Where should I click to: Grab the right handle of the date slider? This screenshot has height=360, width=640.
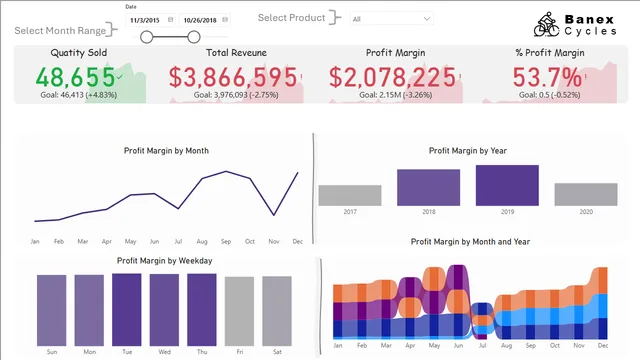click(x=194, y=37)
